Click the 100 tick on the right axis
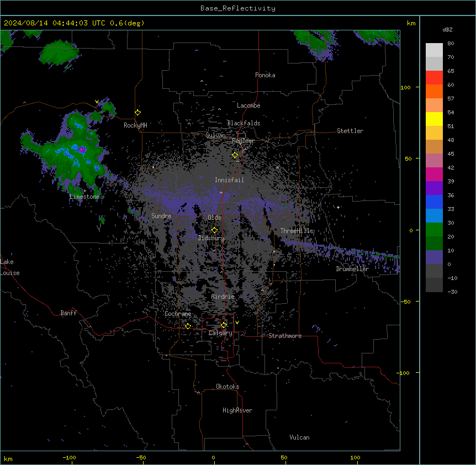The width and height of the screenshot is (476, 465). [x=405, y=87]
